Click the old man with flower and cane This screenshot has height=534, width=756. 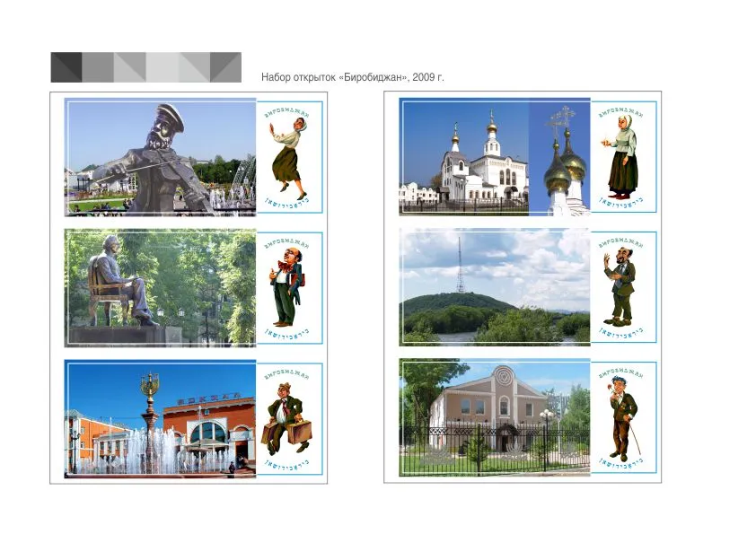tap(624, 419)
